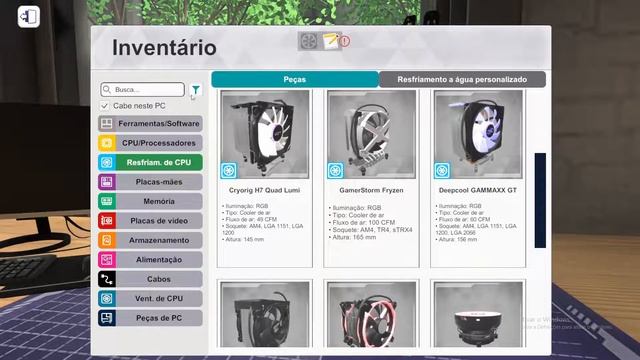The width and height of the screenshot is (640, 360).
Task: Click the red Placas de vídeo icon
Action: click(x=107, y=221)
